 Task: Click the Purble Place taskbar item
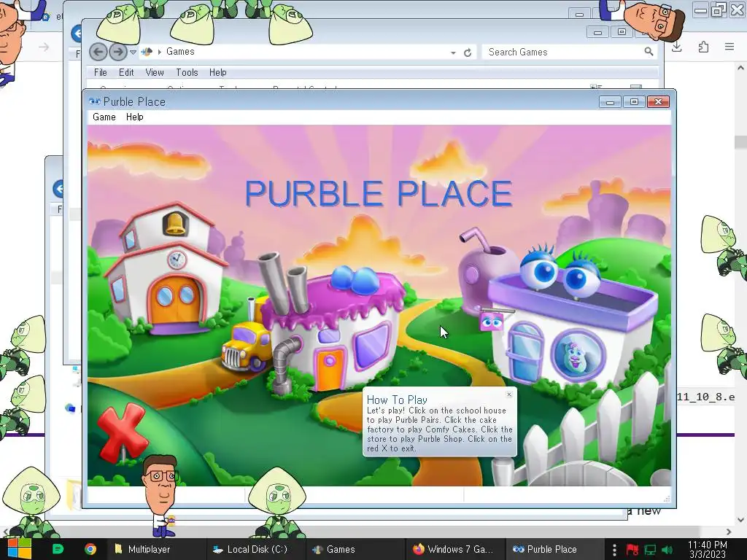tap(554, 549)
